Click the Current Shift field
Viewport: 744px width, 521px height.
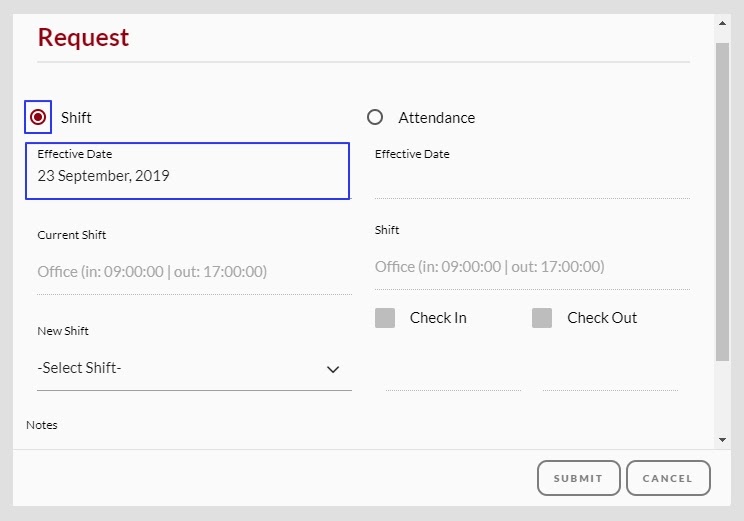(194, 271)
